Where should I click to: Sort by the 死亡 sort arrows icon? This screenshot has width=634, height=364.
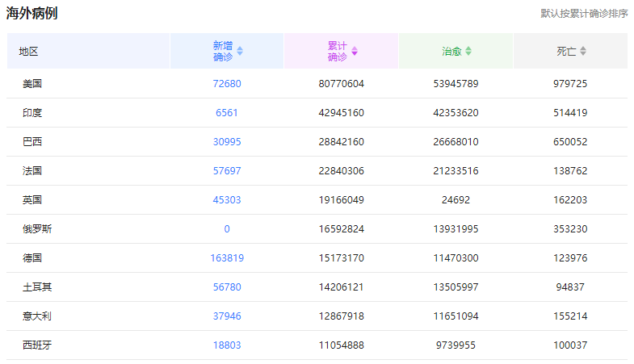(583, 51)
